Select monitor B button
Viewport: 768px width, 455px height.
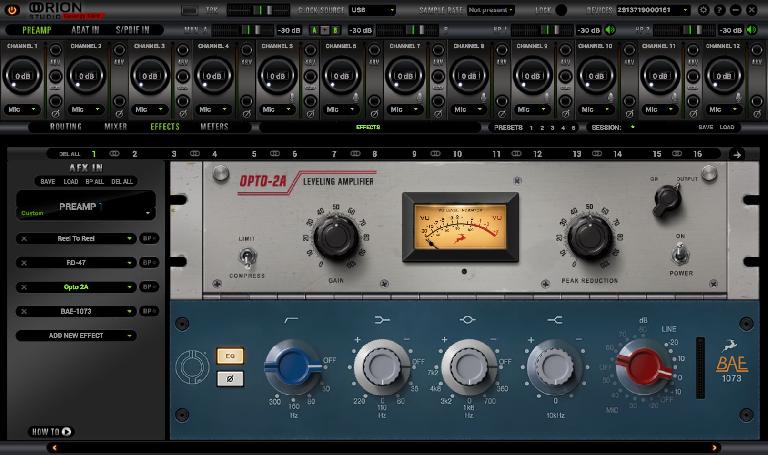(336, 30)
